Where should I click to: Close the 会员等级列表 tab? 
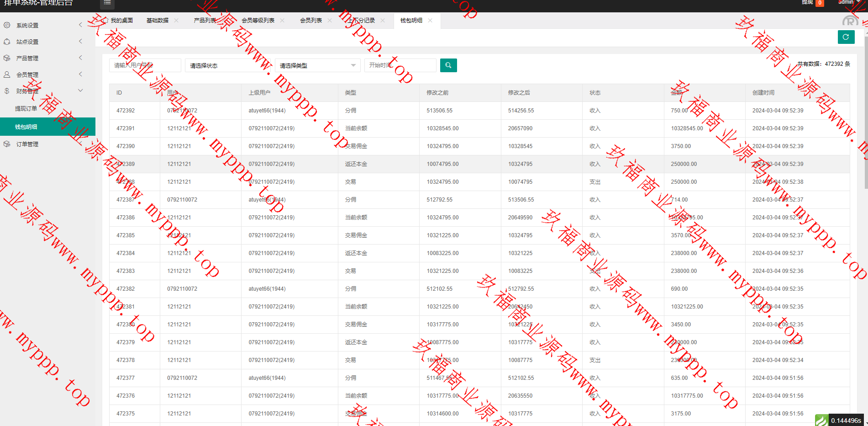282,21
